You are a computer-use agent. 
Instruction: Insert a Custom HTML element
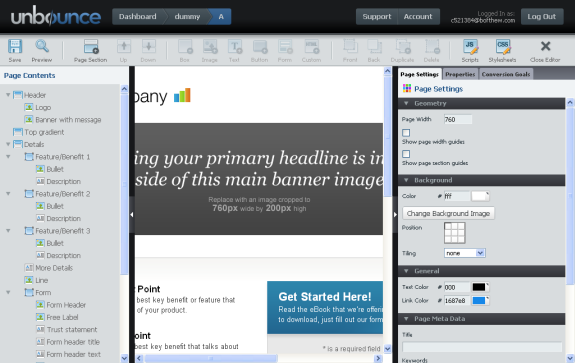pos(312,51)
